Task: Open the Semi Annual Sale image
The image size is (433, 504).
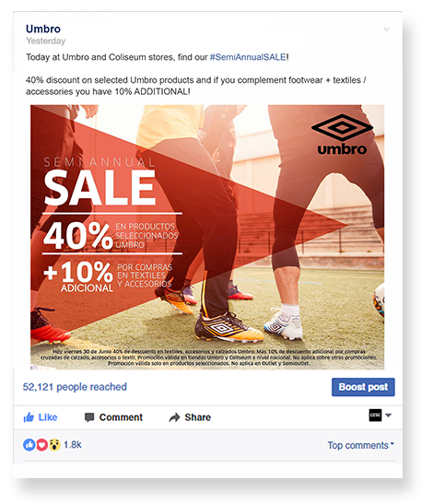Action: click(207, 237)
